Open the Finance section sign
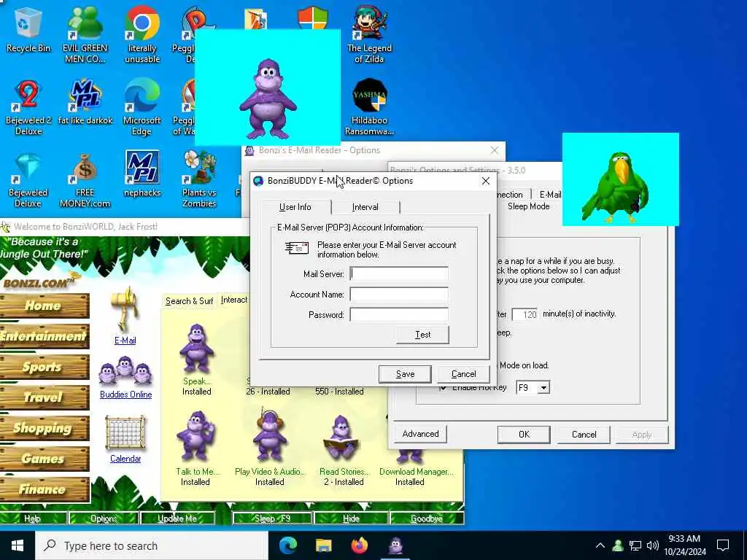 click(x=44, y=489)
